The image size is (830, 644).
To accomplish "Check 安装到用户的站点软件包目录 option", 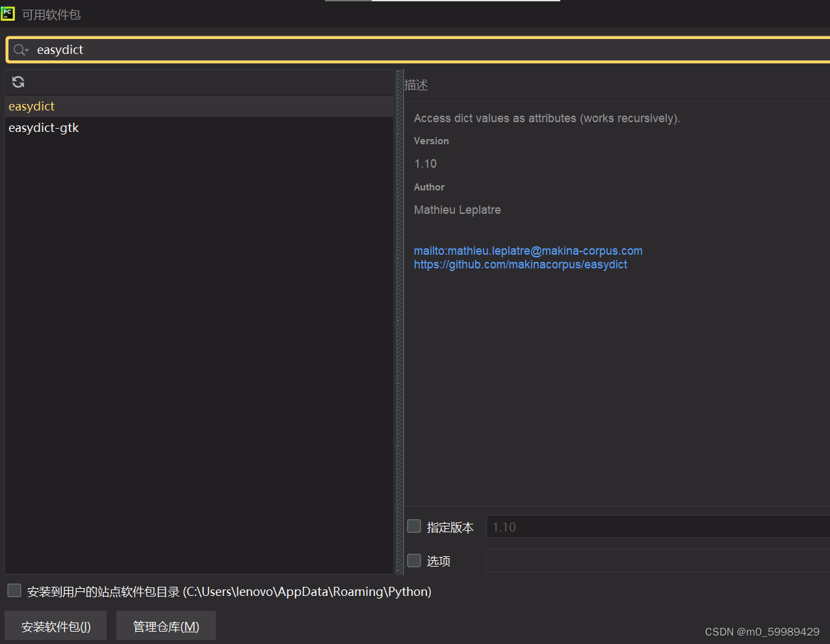I will [14, 590].
